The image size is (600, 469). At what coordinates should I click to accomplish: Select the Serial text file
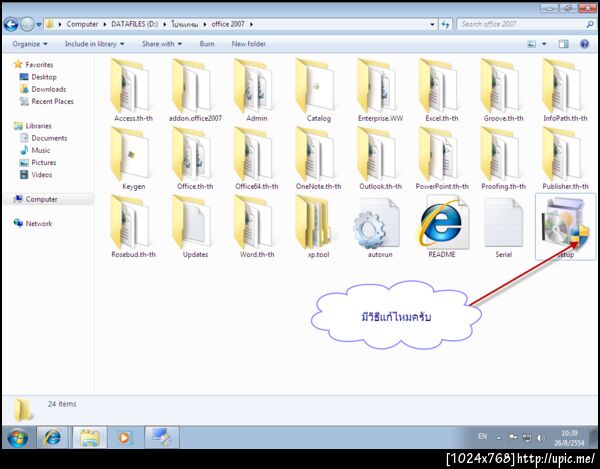point(504,227)
